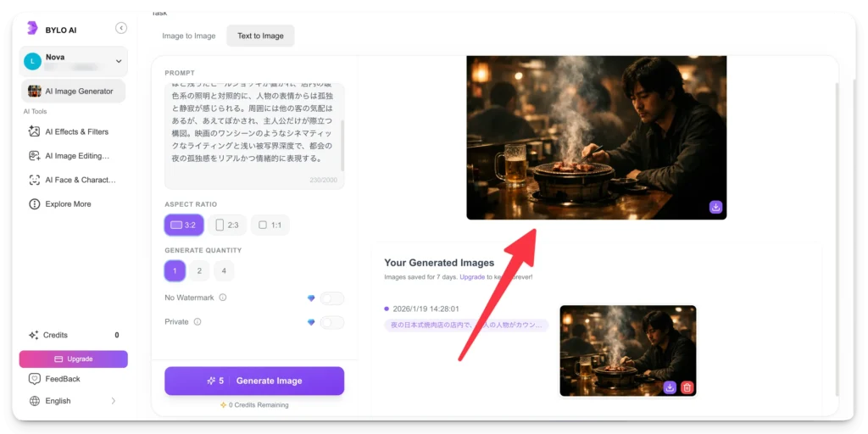The width and height of the screenshot is (868, 434).
Task: Click inside the prompt text area
Action: 254,136
